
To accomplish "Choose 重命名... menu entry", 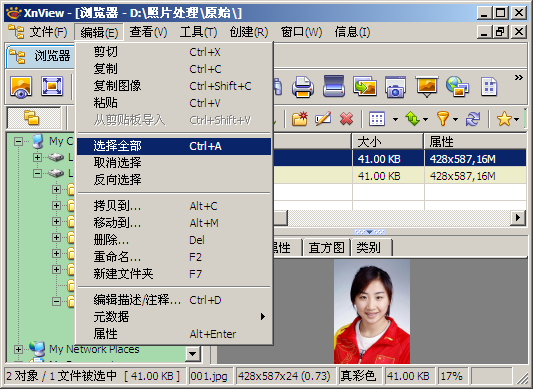I will tap(174, 257).
